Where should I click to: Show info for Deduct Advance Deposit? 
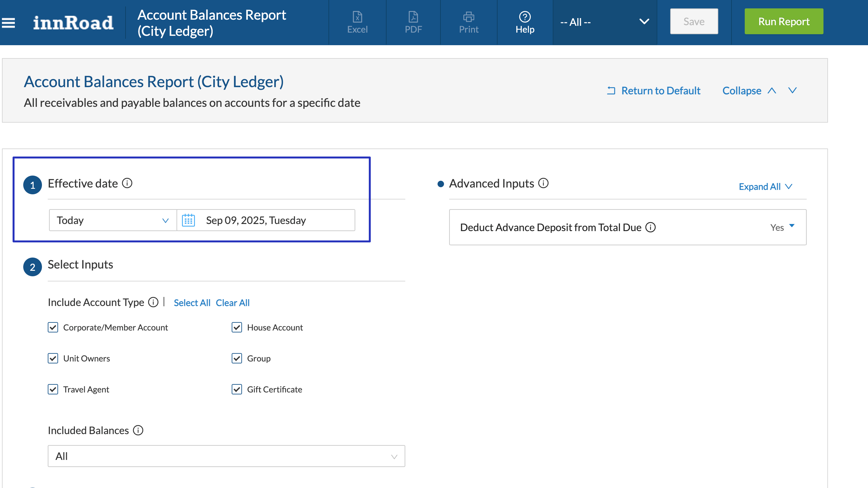(x=650, y=228)
